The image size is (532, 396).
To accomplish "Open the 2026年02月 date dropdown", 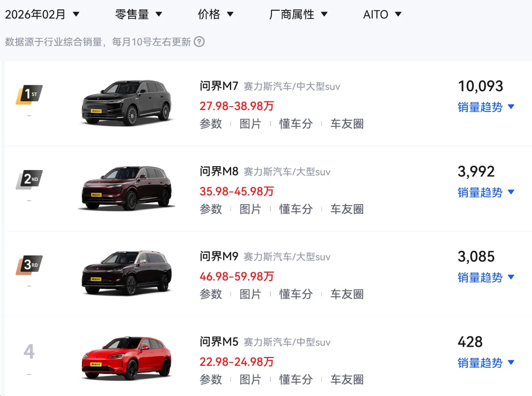I will coord(42,14).
